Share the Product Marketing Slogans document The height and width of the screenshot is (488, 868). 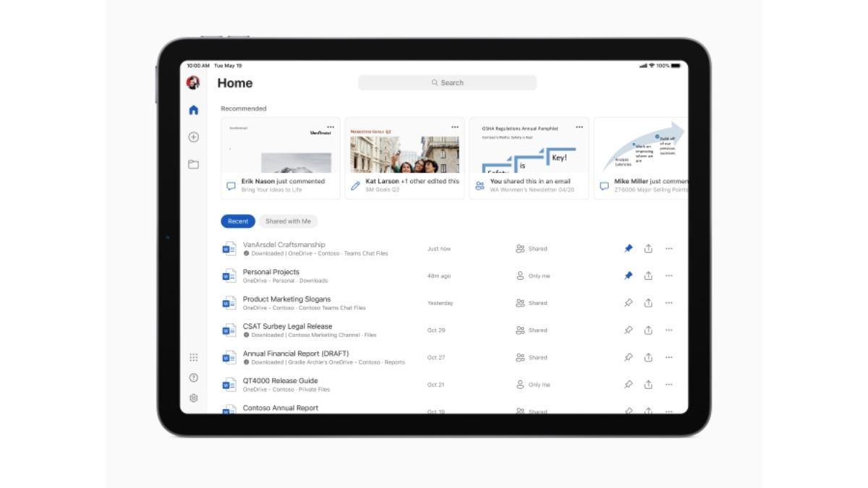point(648,303)
